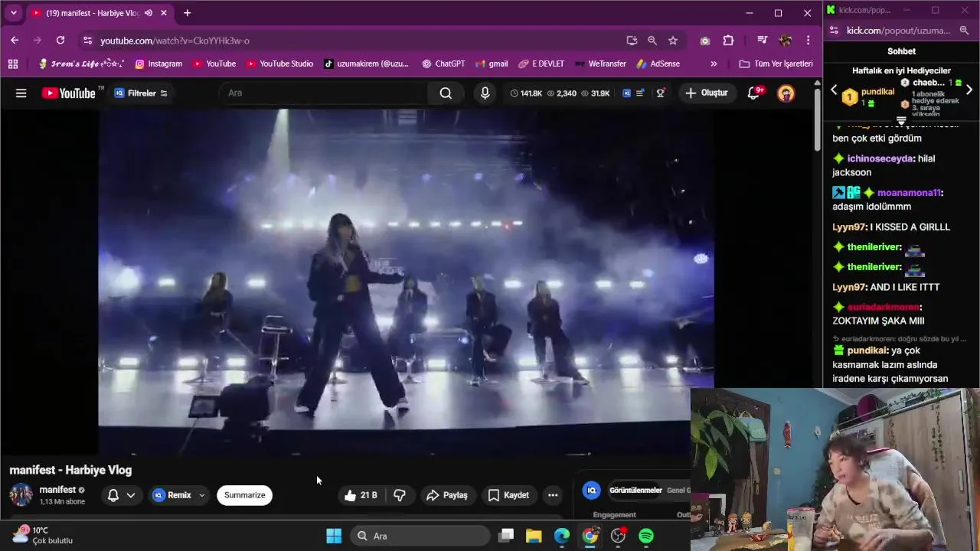The width and height of the screenshot is (980, 551).
Task: Show more bookmarks with the double chevron
Action: [714, 64]
